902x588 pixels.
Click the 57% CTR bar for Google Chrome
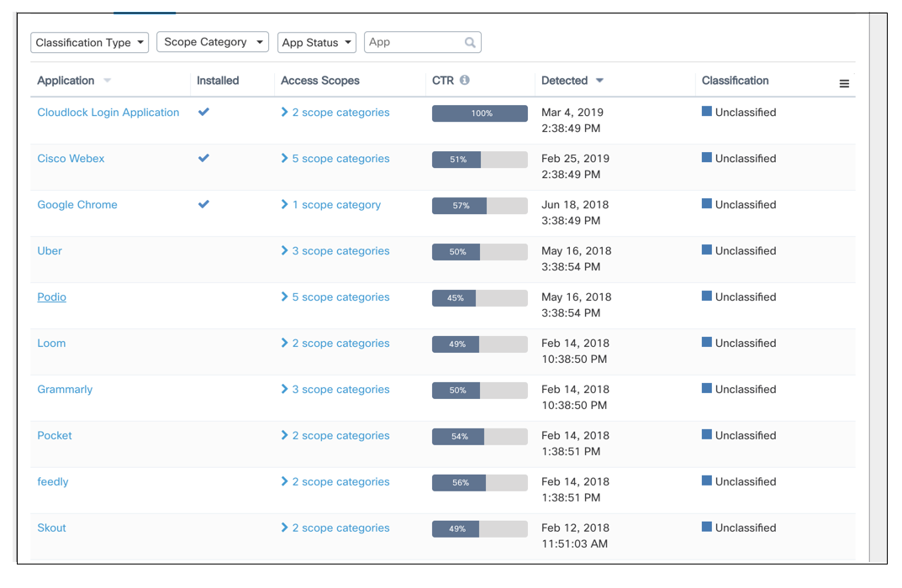[480, 206]
